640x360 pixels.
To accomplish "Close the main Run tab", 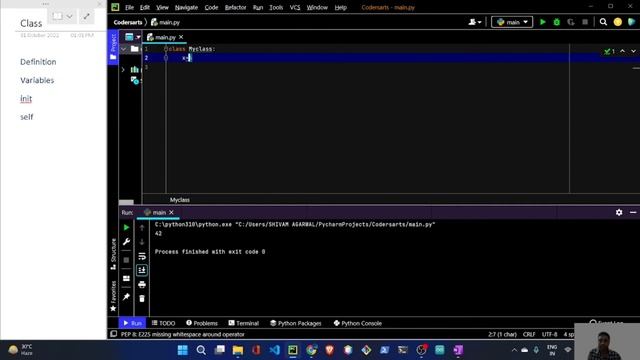I will 171,212.
